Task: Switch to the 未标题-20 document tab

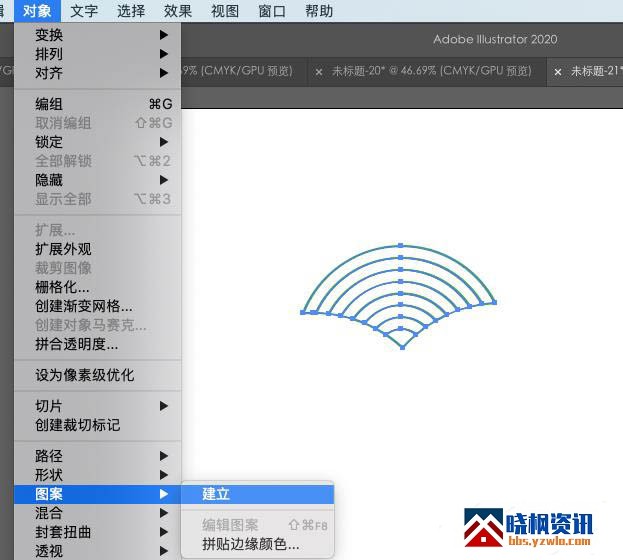Action: click(x=430, y=72)
